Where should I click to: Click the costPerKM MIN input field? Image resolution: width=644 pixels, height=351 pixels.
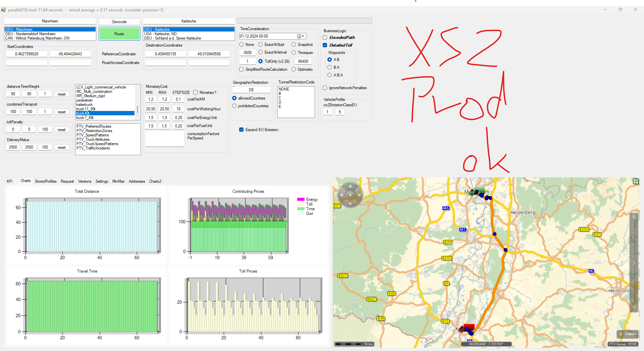pos(151,99)
